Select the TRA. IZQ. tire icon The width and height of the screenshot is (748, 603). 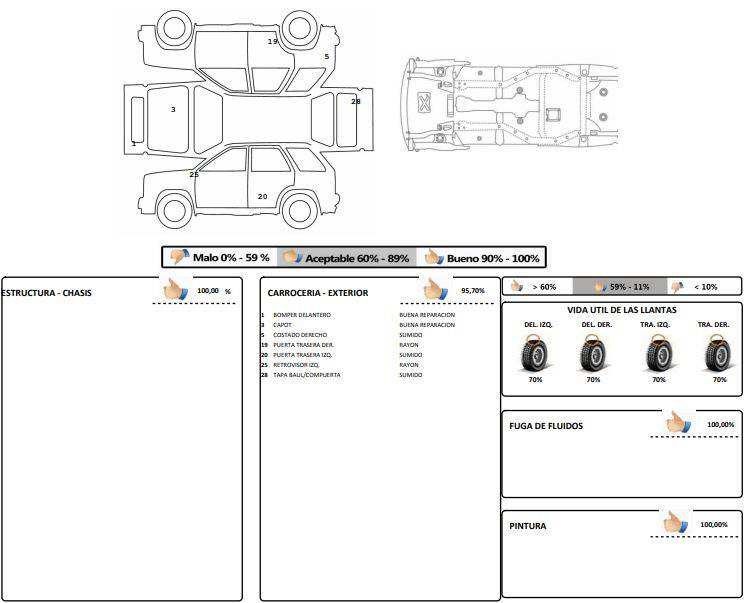tap(659, 353)
